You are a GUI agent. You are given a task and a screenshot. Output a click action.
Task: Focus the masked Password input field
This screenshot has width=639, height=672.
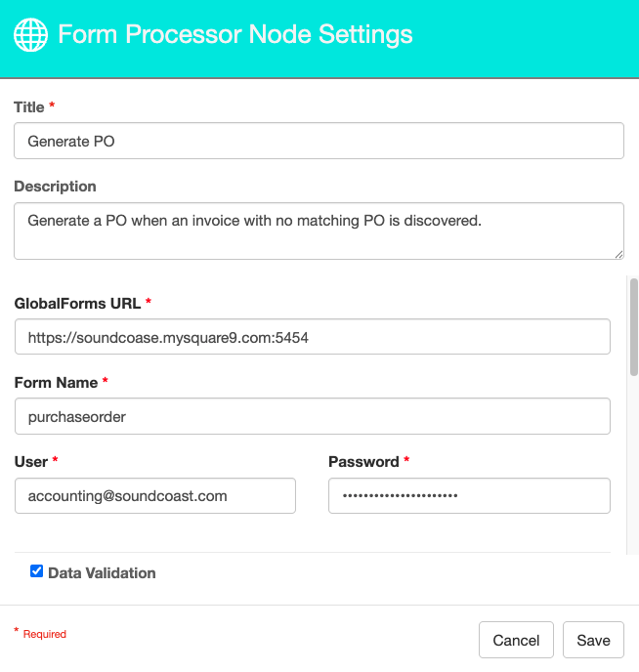(x=469, y=495)
